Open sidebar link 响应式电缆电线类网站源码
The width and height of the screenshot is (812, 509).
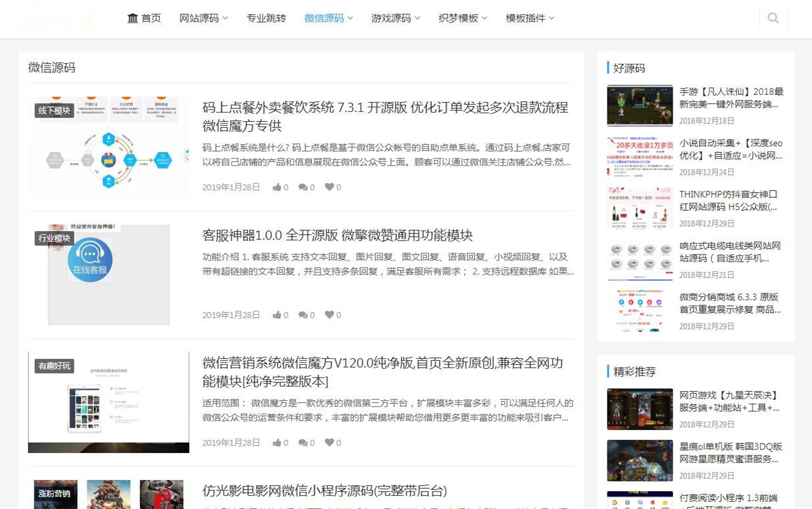tap(730, 252)
